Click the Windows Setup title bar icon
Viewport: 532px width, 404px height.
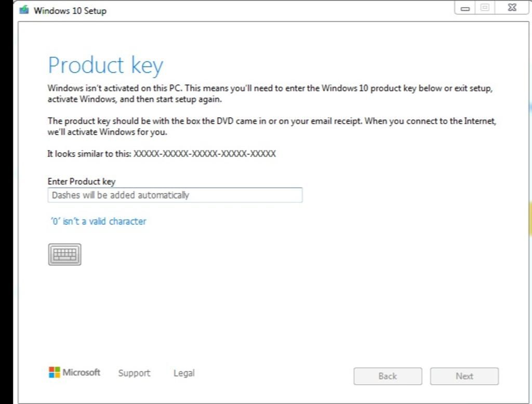click(24, 10)
